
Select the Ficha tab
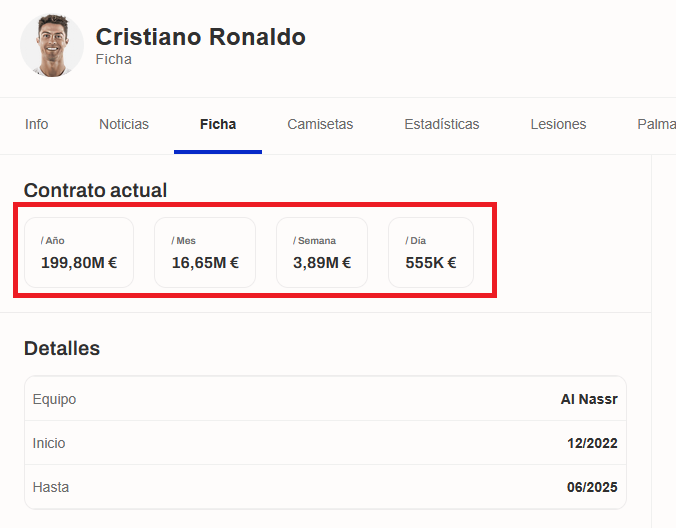[218, 124]
